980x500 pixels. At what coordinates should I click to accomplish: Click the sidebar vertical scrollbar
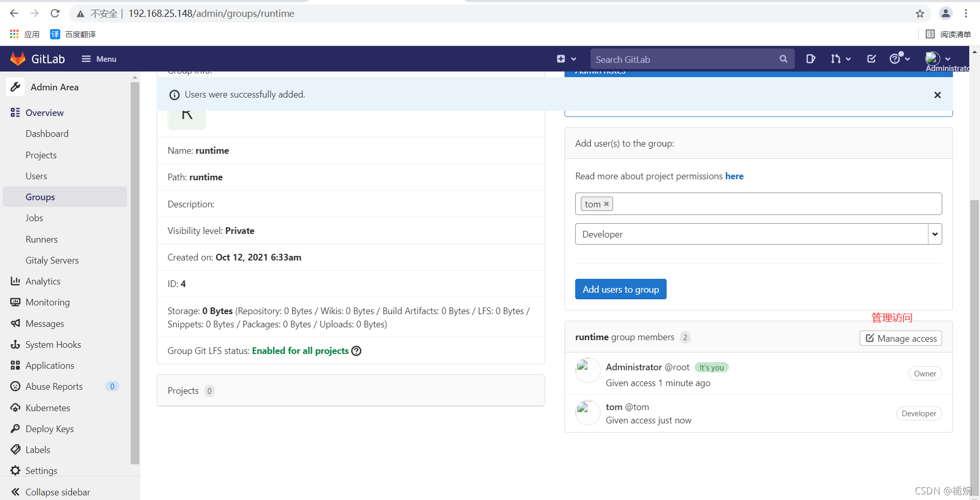tap(135, 273)
